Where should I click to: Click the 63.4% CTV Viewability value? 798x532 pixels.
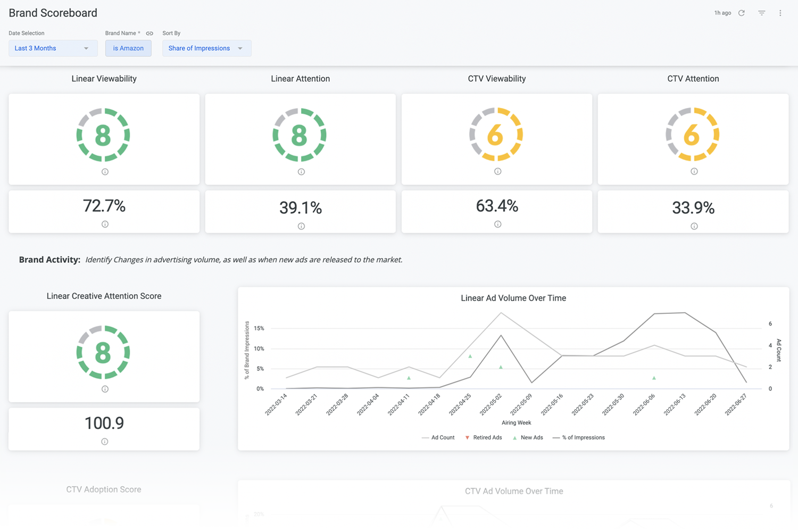point(497,206)
